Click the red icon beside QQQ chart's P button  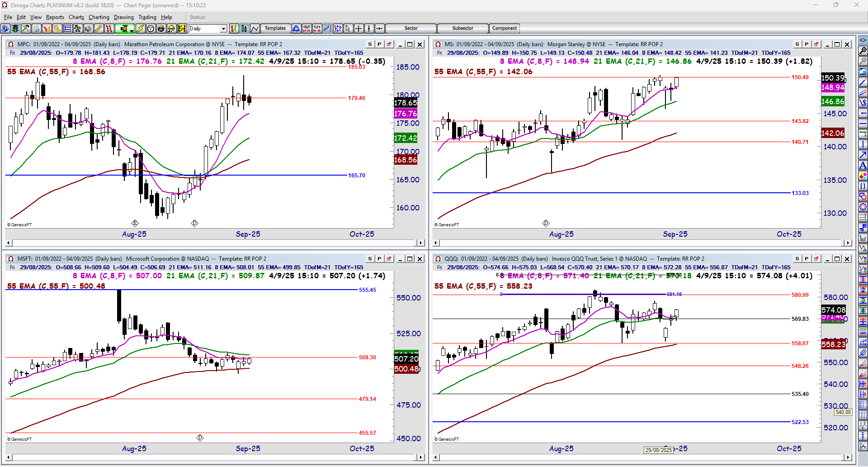(816, 259)
